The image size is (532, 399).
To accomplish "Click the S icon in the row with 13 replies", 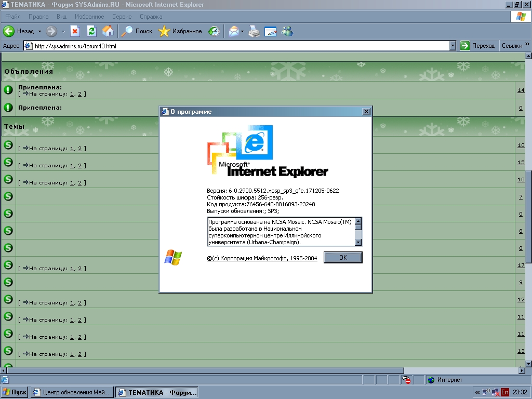I will pyautogui.click(x=8, y=351).
